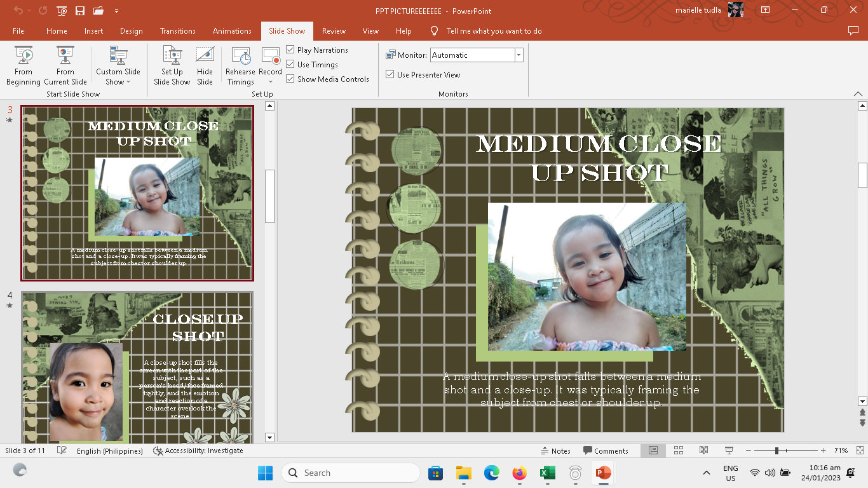Viewport: 868px width, 488px height.
Task: Switch to Slide Sorter view in status bar
Action: 678,451
